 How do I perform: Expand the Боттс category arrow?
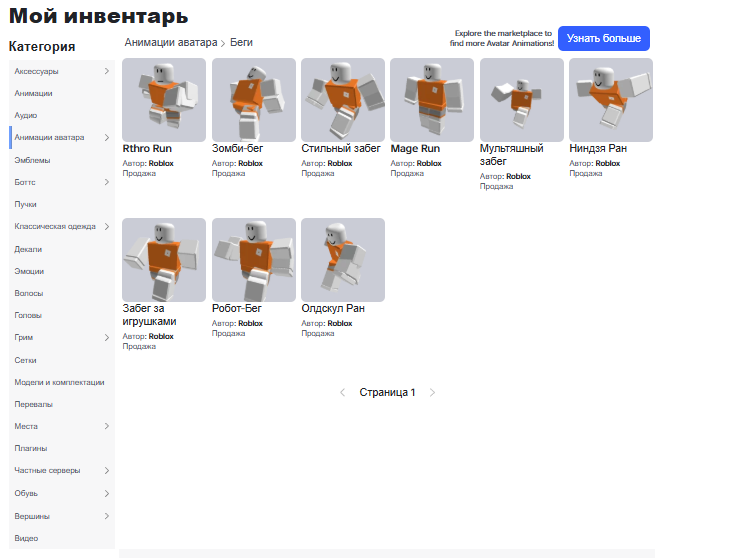pyautogui.click(x=106, y=182)
